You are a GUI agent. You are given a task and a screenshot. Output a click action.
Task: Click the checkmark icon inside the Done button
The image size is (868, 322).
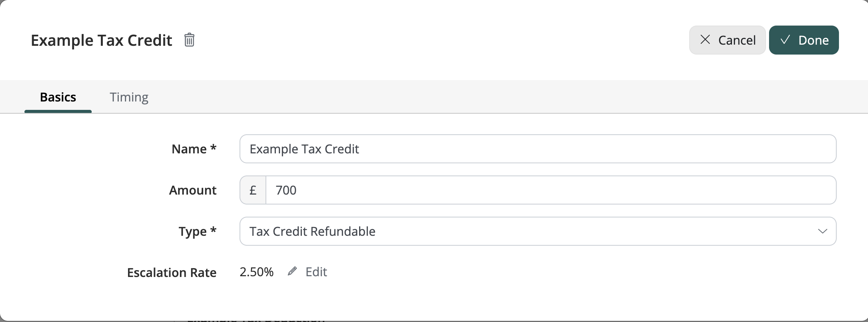(785, 40)
